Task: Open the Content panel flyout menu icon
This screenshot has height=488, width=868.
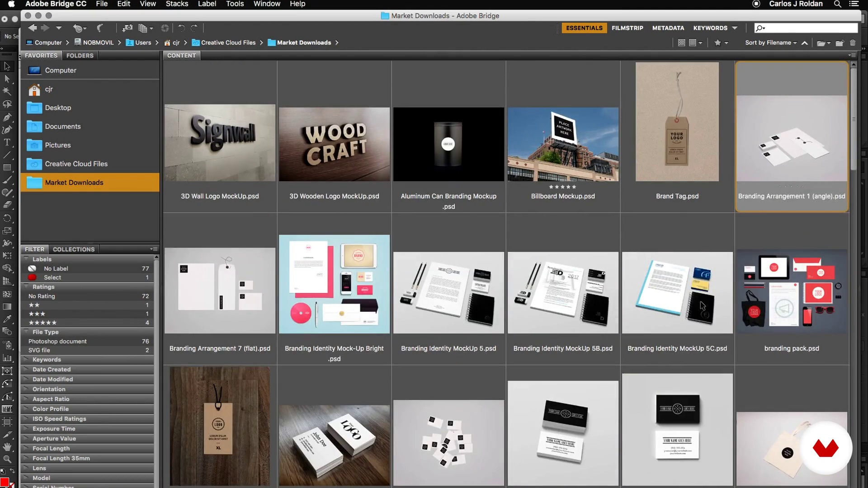Action: (x=852, y=55)
